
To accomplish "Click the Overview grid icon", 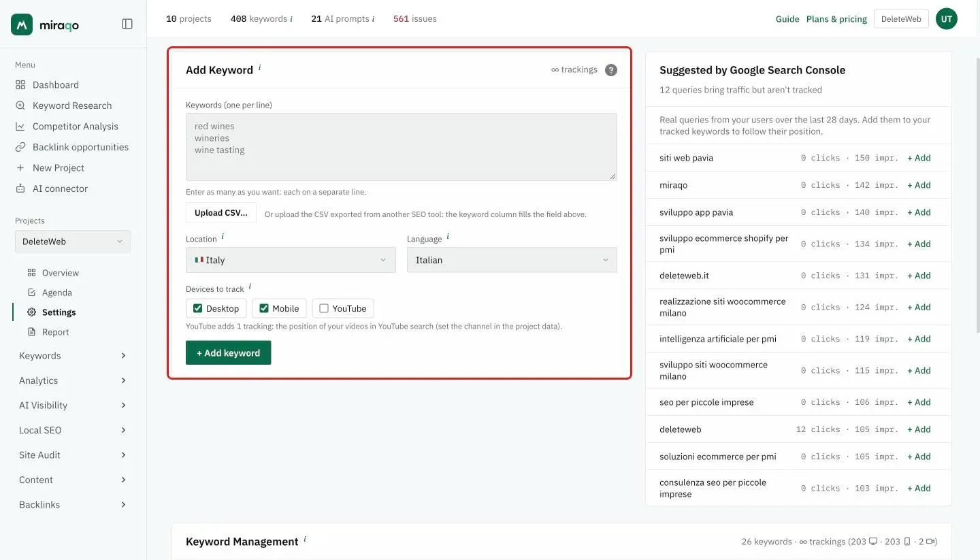I will click(x=31, y=273).
